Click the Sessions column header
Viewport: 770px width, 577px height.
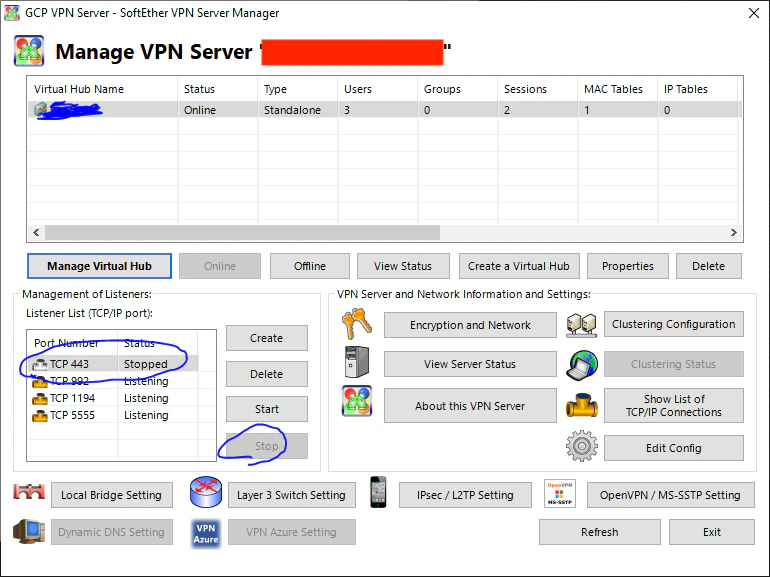[x=538, y=89]
